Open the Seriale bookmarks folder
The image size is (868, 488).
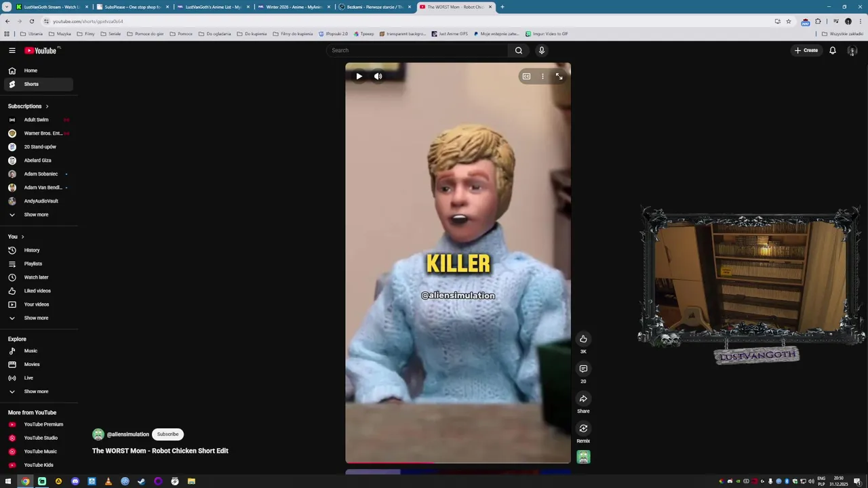111,34
